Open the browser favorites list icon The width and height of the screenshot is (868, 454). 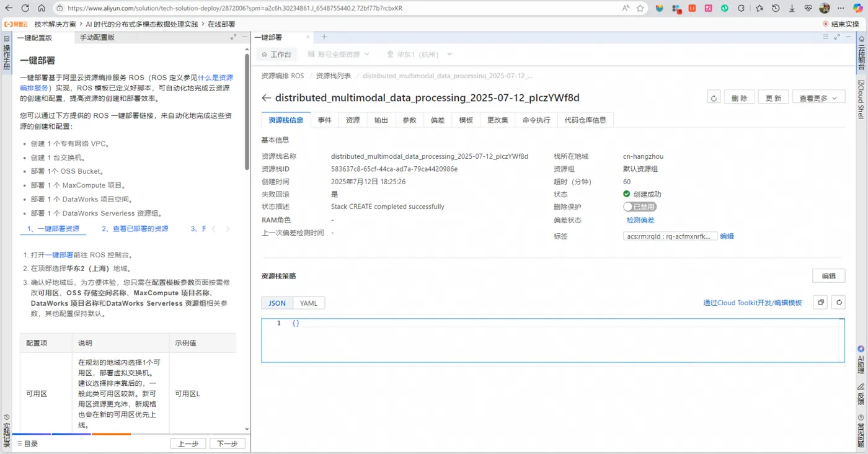[x=759, y=8]
